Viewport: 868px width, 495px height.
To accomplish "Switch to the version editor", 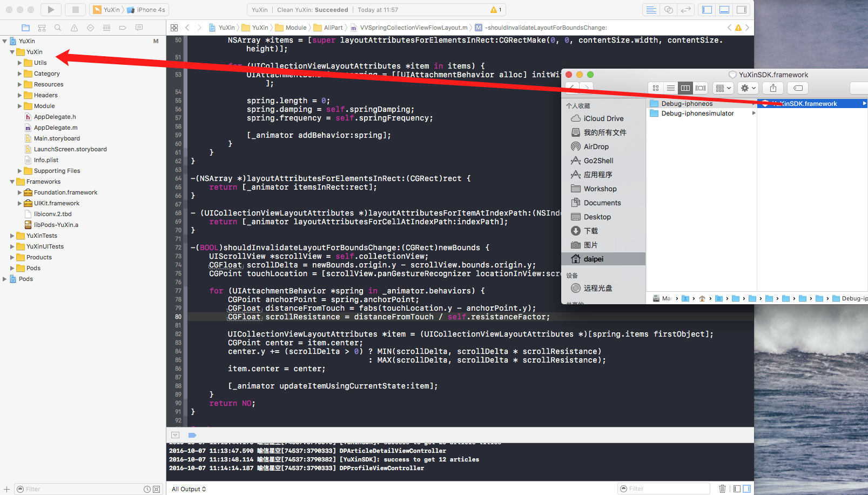I will click(686, 10).
